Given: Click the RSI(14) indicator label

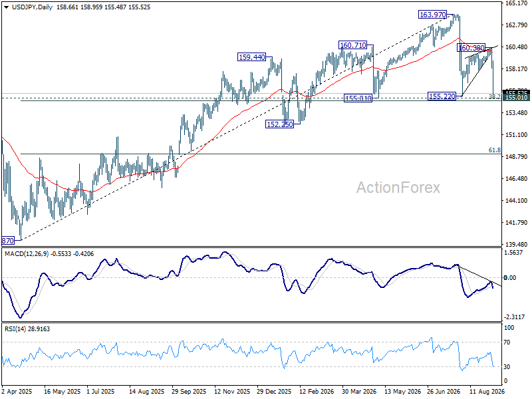Looking at the screenshot, I should point(15,329).
